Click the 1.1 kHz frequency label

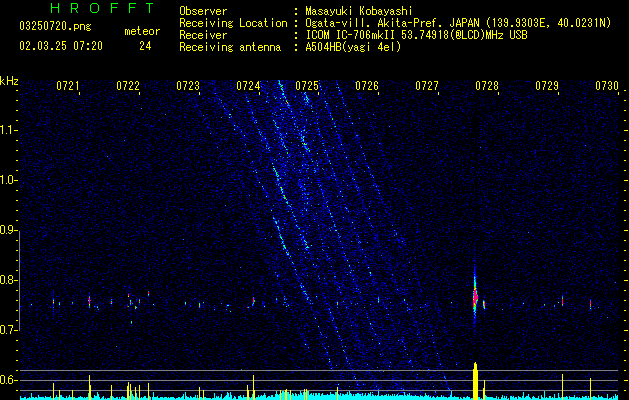pyautogui.click(x=7, y=130)
